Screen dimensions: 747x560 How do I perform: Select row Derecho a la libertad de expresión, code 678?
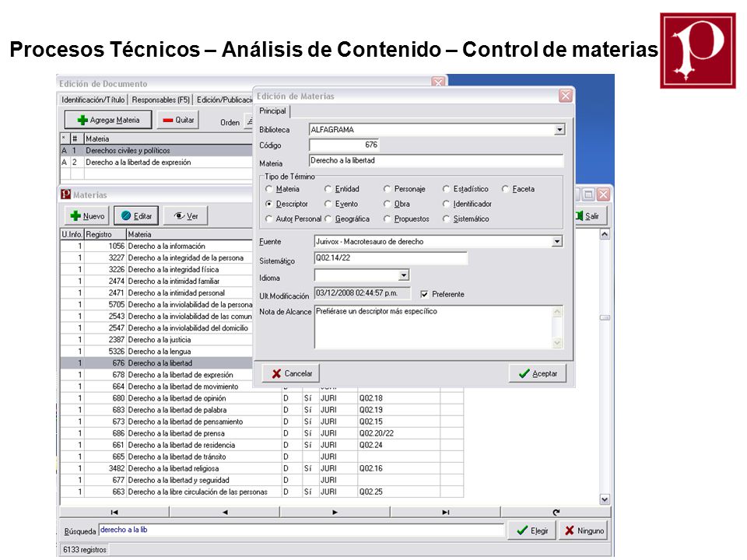(156, 375)
